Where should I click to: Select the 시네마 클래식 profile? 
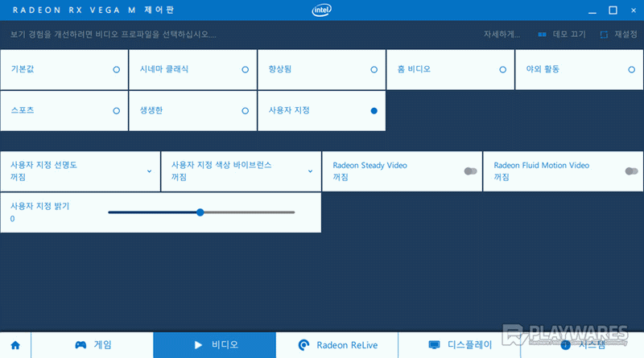pyautogui.click(x=192, y=69)
